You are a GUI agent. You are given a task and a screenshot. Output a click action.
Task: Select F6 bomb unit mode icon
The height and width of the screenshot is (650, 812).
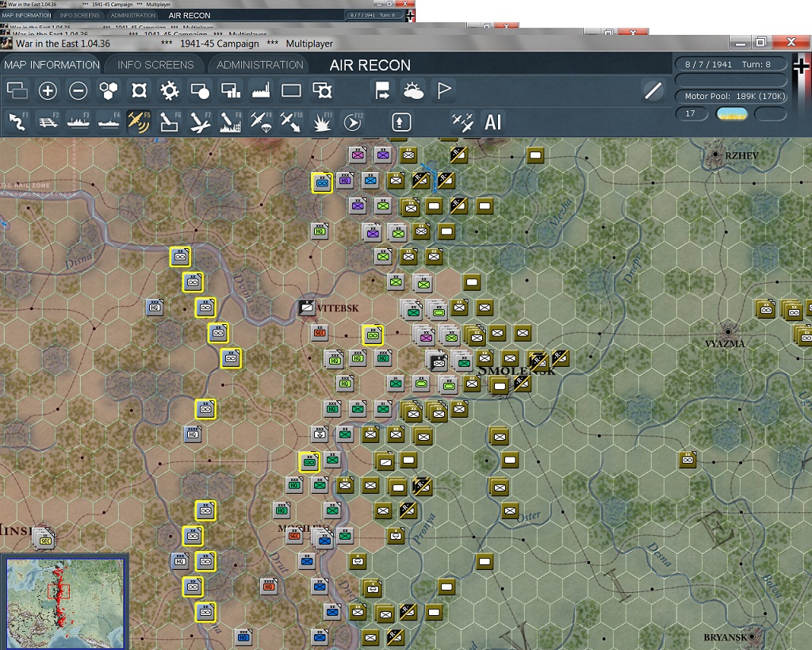point(170,122)
